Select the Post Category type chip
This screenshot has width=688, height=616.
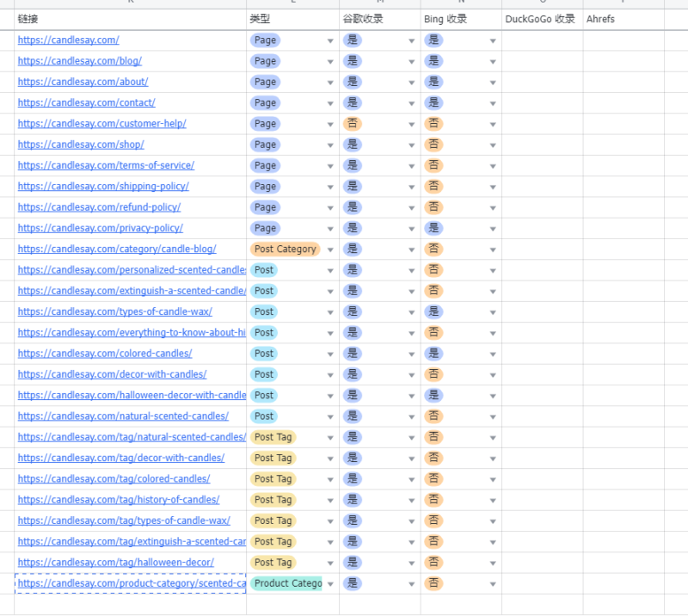point(285,249)
